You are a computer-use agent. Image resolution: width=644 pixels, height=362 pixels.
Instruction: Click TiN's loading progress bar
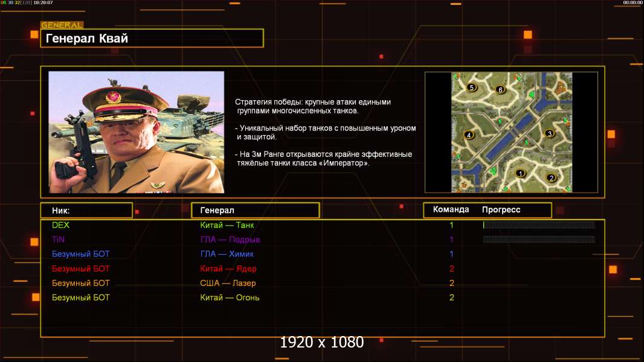[539, 240]
